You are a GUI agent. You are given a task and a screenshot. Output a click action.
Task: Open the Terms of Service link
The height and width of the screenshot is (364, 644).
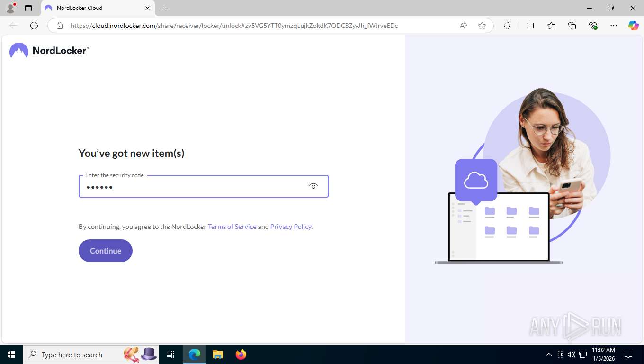tap(232, 227)
